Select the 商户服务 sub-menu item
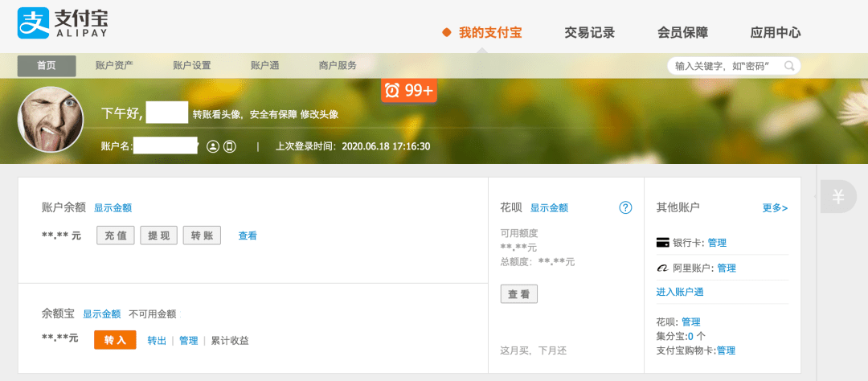This screenshot has height=381, width=868. coord(338,66)
